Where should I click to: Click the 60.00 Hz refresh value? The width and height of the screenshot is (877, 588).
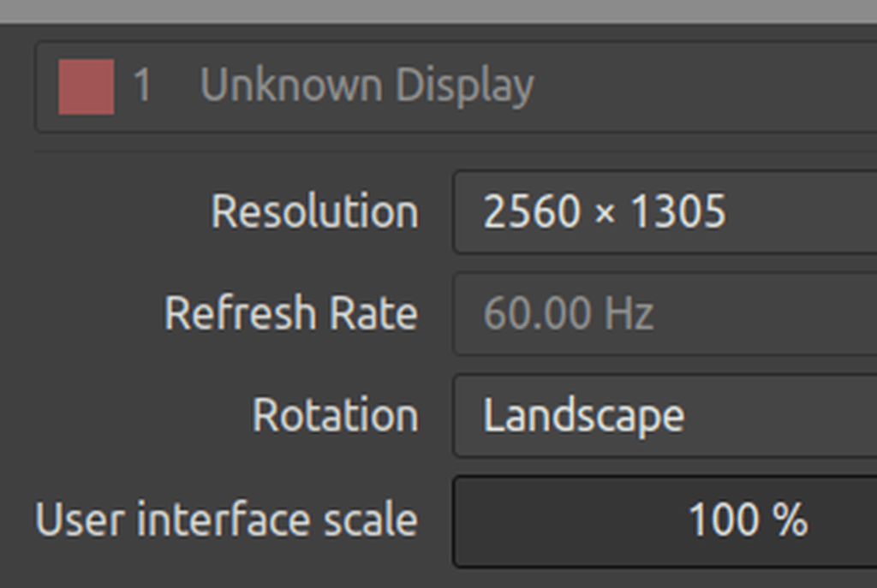click(x=568, y=313)
